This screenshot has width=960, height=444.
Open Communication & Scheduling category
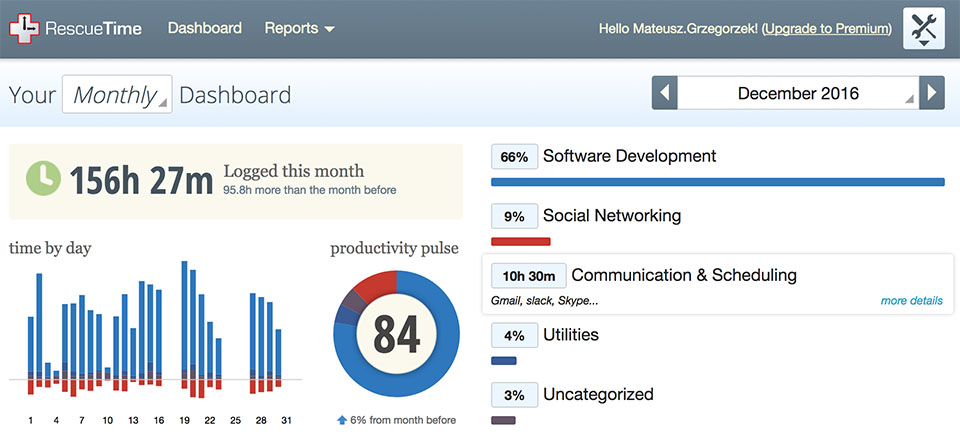[x=684, y=275]
